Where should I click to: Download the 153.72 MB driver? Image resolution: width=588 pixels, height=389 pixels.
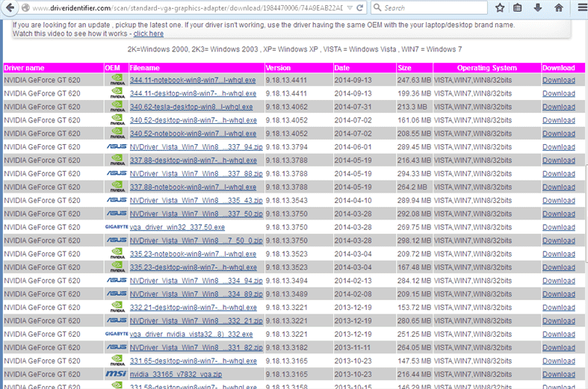click(x=559, y=308)
